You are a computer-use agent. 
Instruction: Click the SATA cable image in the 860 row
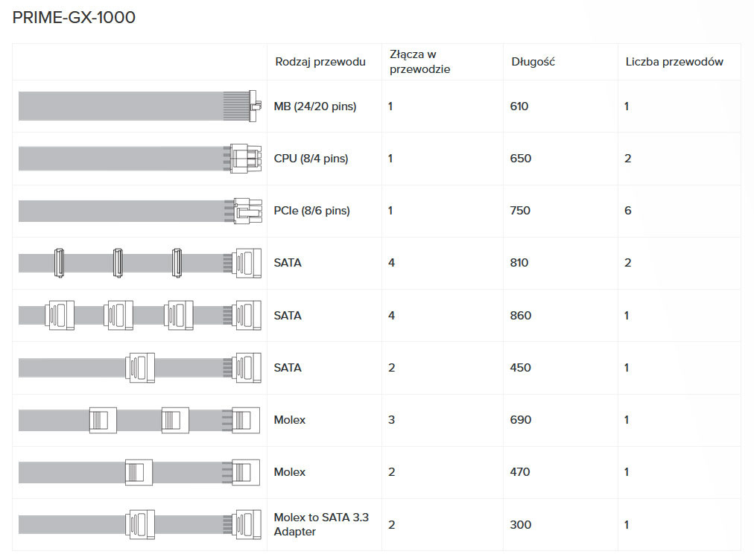coord(139,315)
